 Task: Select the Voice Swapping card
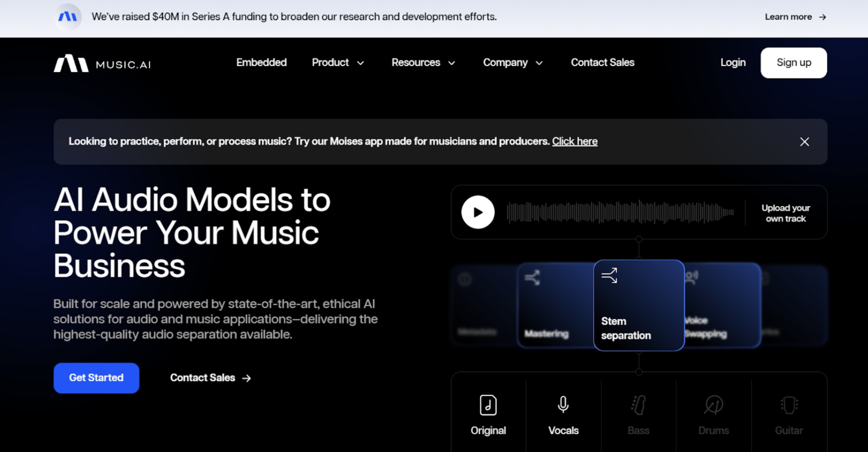[722, 305]
